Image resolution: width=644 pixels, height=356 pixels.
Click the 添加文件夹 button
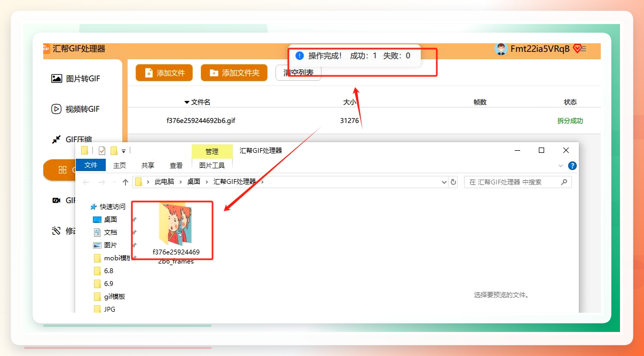(x=234, y=73)
